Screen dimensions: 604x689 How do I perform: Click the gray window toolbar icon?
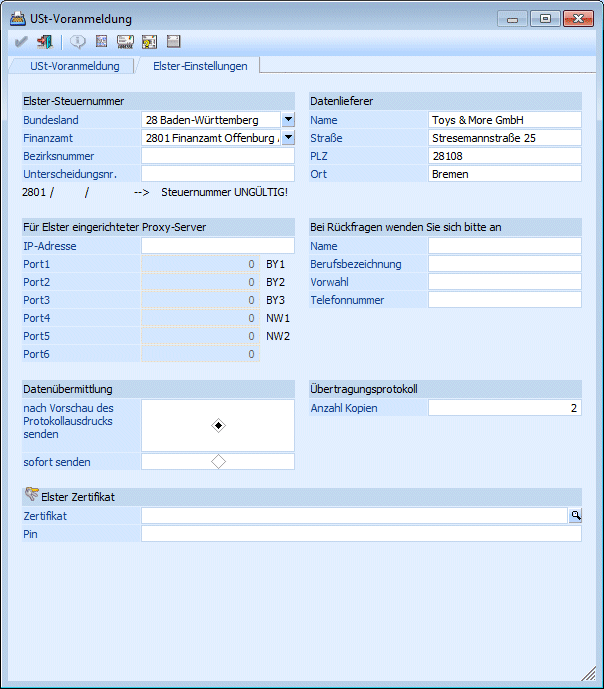(x=174, y=42)
